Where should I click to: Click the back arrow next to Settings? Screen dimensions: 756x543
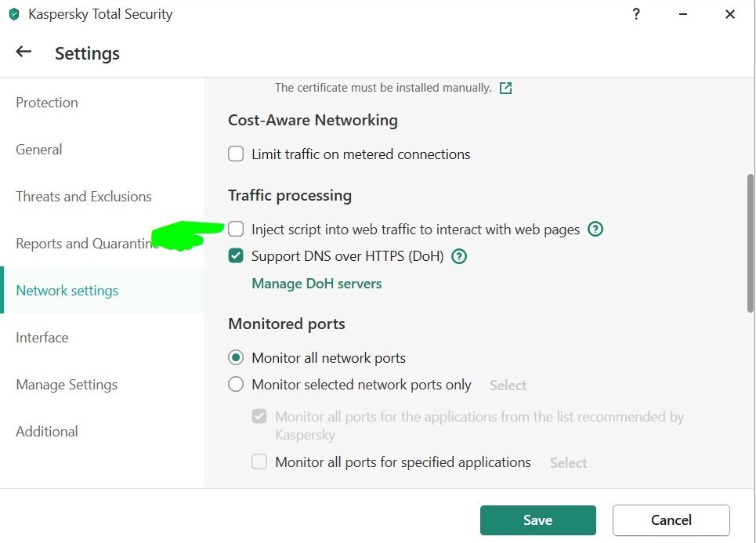point(24,52)
